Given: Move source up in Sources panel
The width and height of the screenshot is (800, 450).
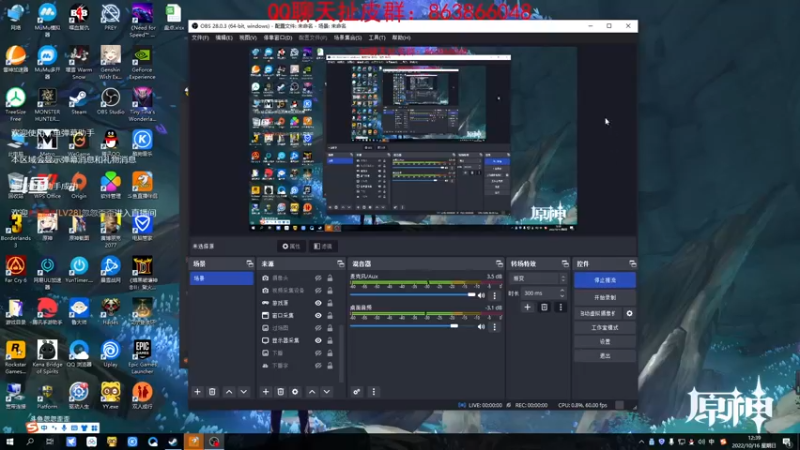Looking at the screenshot, I should coord(312,392).
